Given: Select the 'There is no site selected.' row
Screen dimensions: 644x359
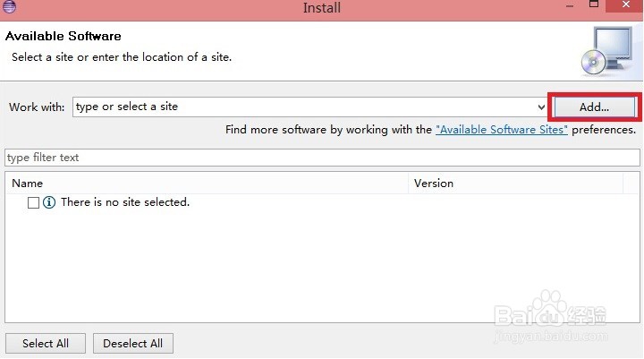Looking at the screenshot, I should (322, 202).
